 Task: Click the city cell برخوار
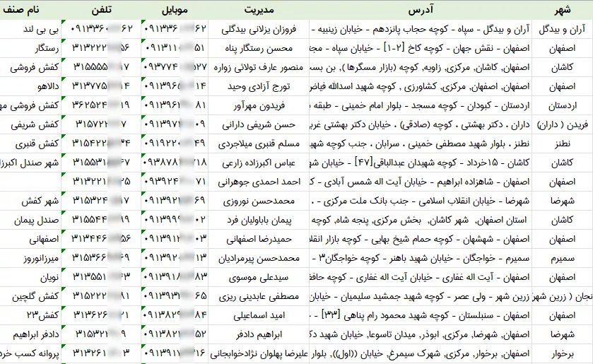coord(563,353)
